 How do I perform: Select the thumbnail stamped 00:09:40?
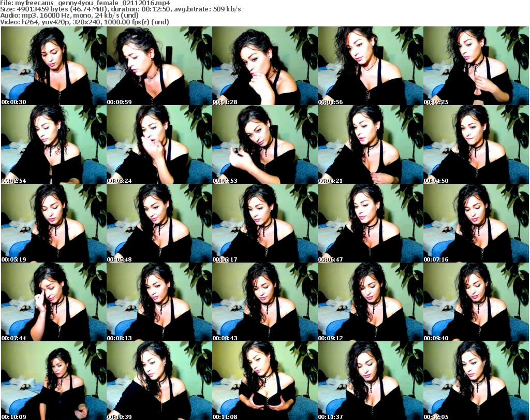[x=476, y=302]
